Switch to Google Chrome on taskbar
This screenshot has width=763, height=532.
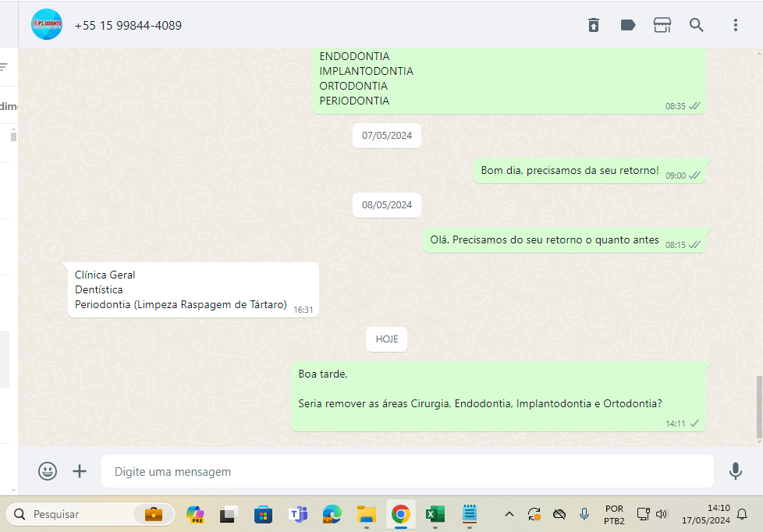coord(400,515)
